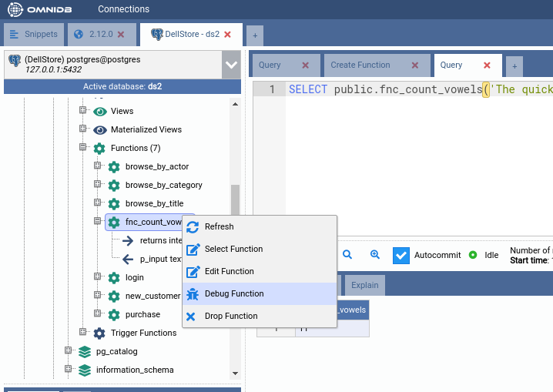Close the Create Function tab

[415, 65]
